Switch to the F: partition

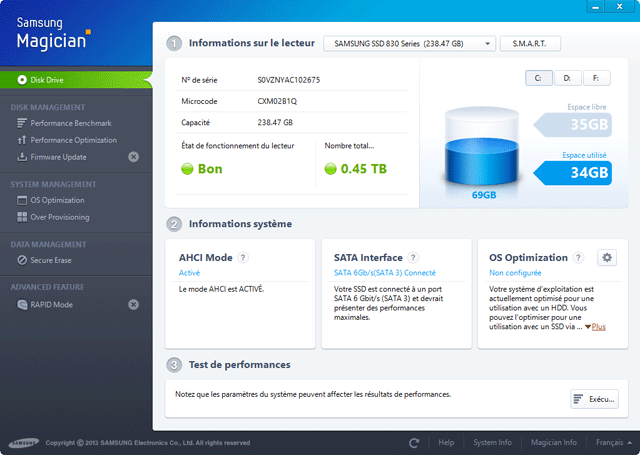pyautogui.click(x=594, y=78)
